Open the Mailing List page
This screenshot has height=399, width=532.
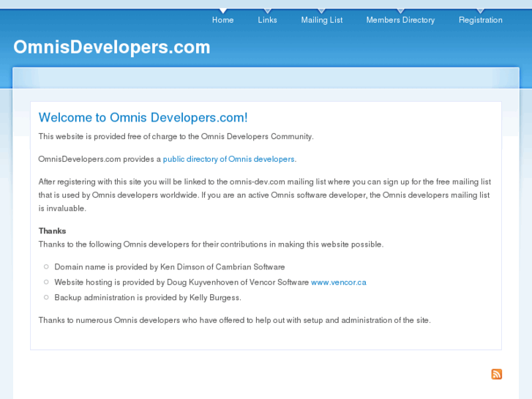(322, 20)
